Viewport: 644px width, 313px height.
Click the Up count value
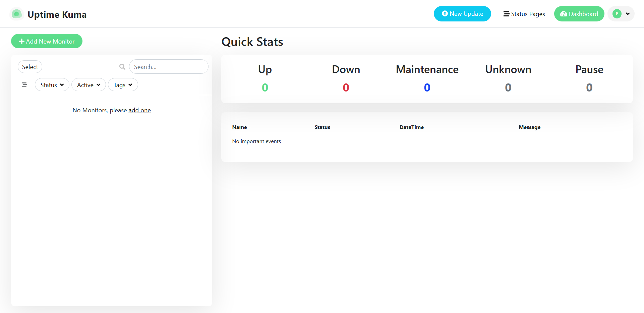pos(265,87)
